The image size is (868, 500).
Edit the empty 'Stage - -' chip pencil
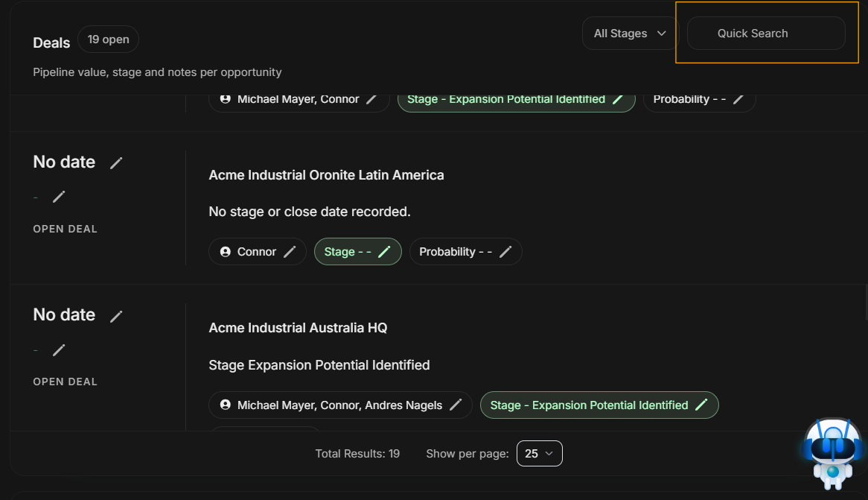pyautogui.click(x=384, y=252)
